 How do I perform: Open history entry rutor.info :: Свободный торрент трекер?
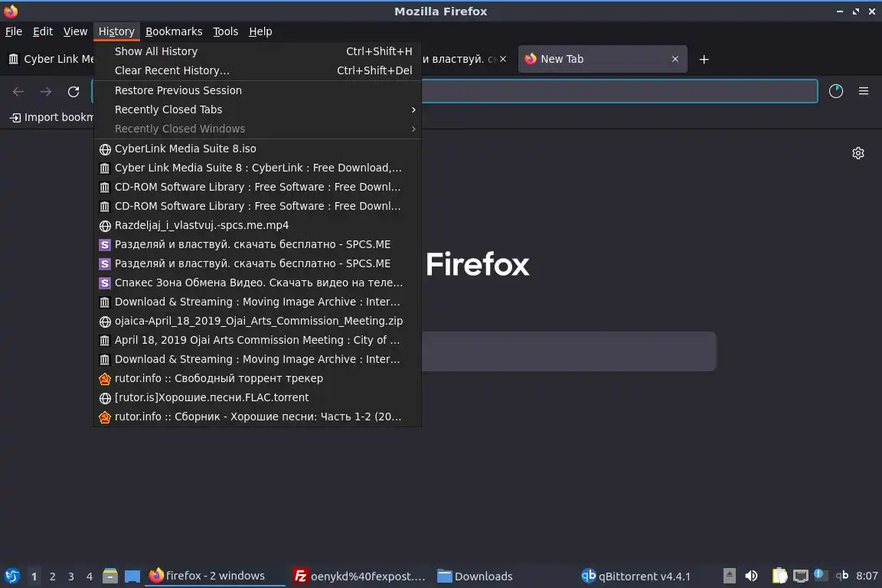pyautogui.click(x=257, y=378)
